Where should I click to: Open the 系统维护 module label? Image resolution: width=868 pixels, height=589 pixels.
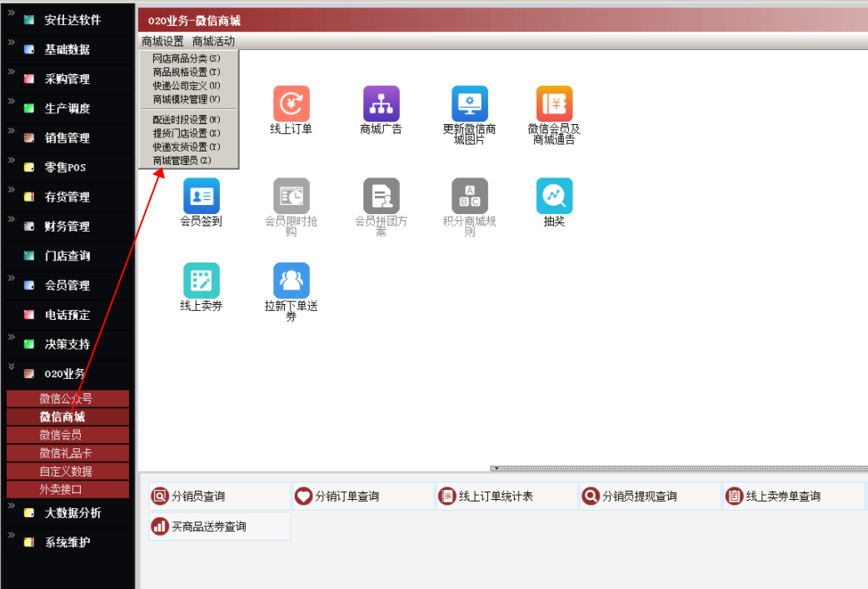[x=67, y=542]
